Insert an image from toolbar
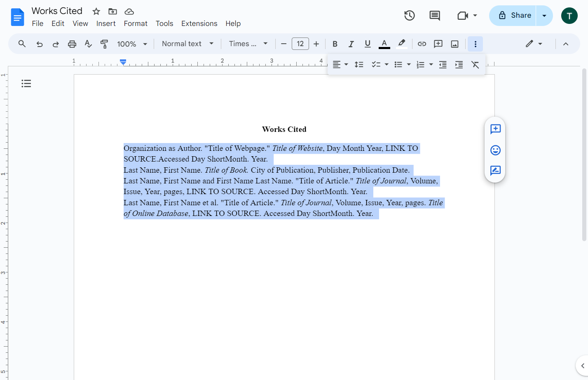This screenshot has height=380, width=588. click(x=455, y=44)
